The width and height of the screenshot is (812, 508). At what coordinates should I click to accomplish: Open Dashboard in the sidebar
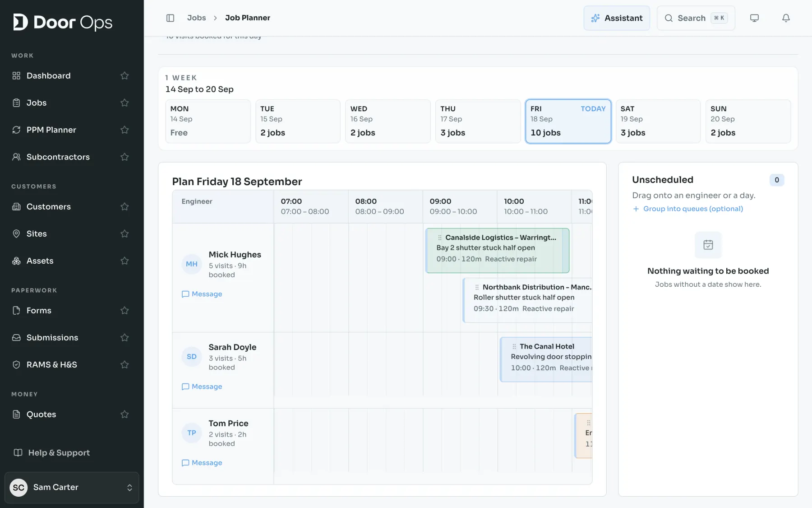tap(48, 75)
